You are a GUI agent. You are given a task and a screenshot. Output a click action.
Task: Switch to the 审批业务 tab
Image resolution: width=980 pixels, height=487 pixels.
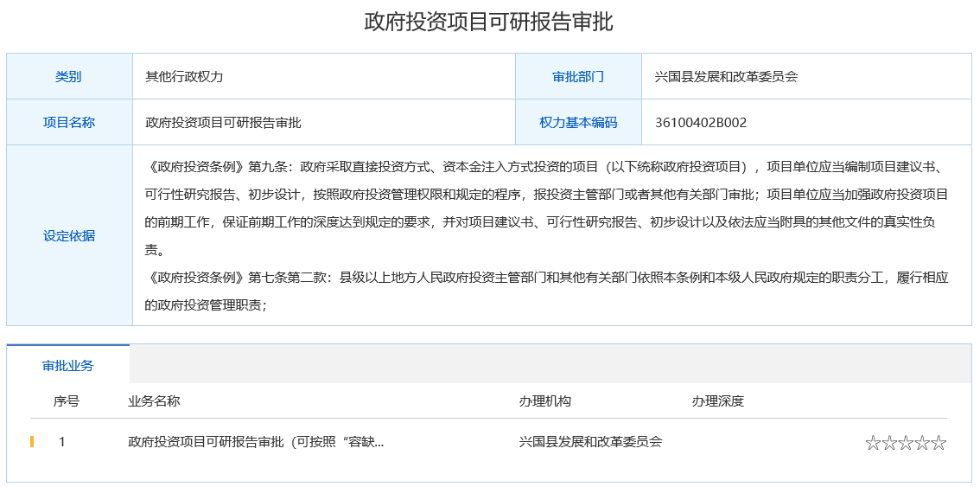[x=68, y=365]
